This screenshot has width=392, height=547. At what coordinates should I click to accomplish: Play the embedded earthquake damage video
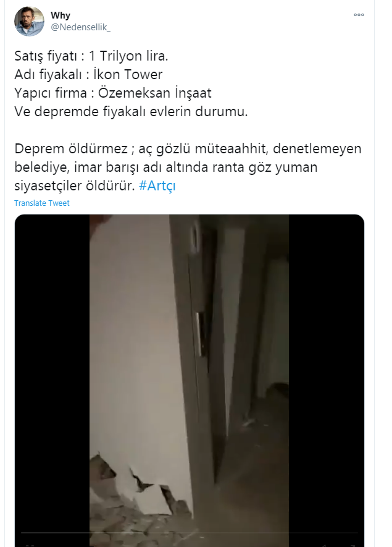click(x=189, y=380)
